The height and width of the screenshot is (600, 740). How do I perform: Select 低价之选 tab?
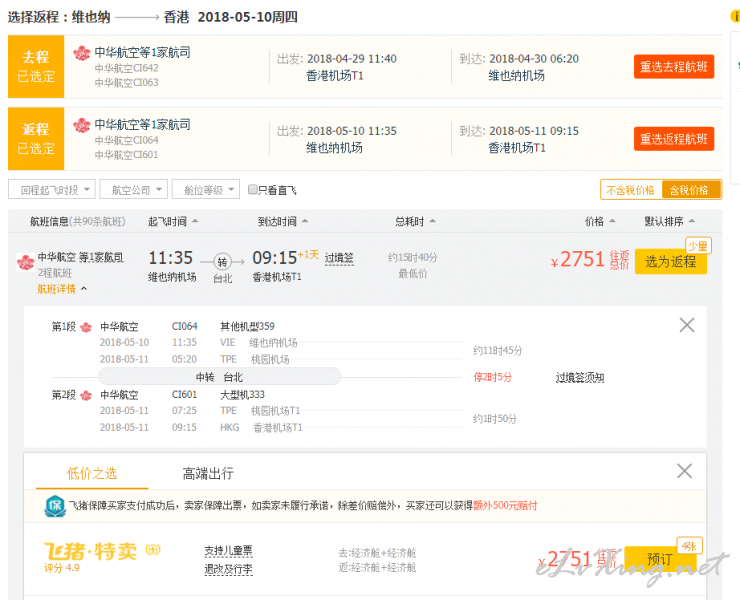[92, 473]
